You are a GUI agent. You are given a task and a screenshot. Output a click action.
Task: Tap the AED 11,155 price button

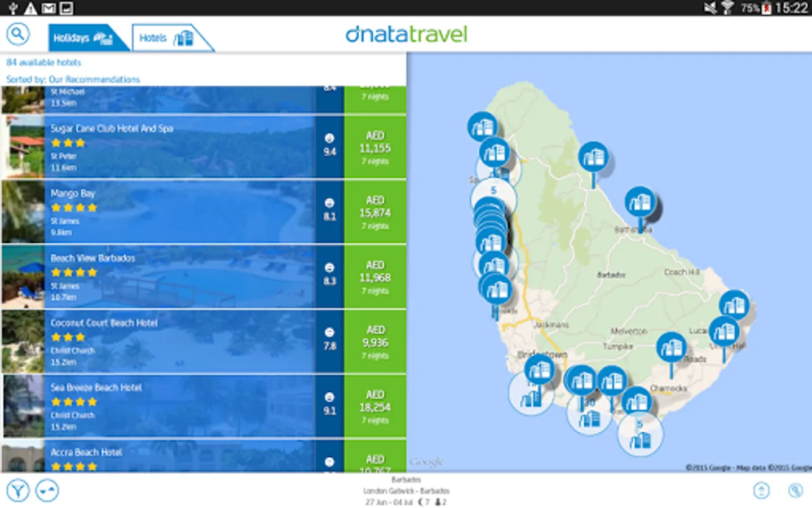click(375, 147)
